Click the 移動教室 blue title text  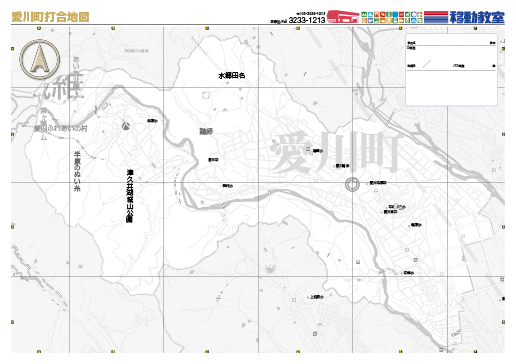(x=477, y=17)
